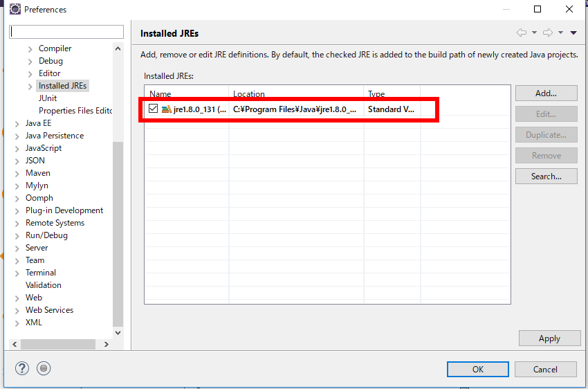
Task: Select the C:¥Program Files¥Java location cell
Action: [295, 109]
